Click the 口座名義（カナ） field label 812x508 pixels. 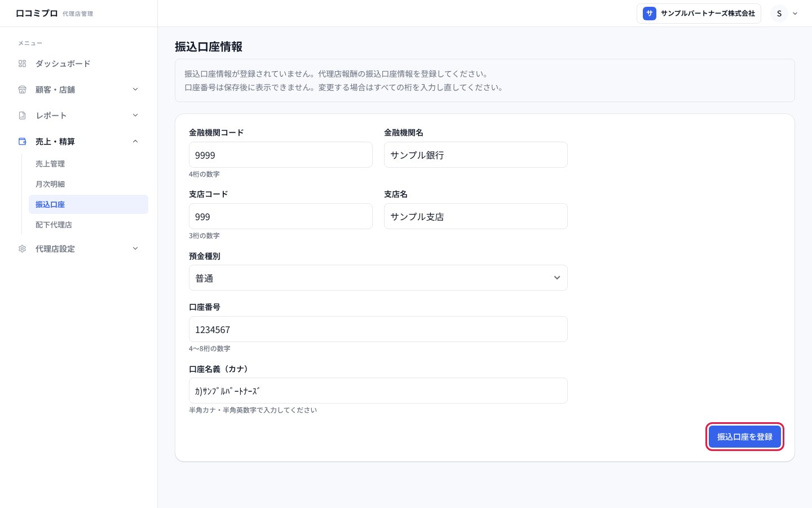[219, 369]
